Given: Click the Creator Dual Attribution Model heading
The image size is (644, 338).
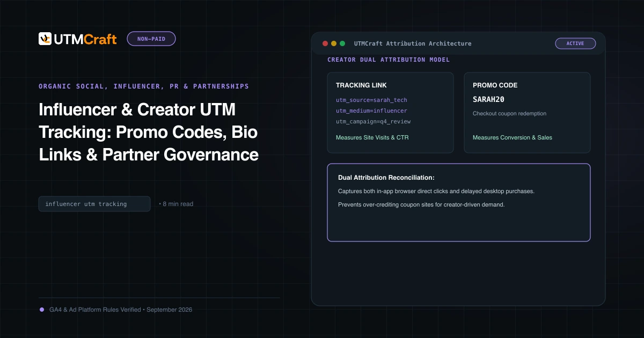Looking at the screenshot, I should pos(389,60).
